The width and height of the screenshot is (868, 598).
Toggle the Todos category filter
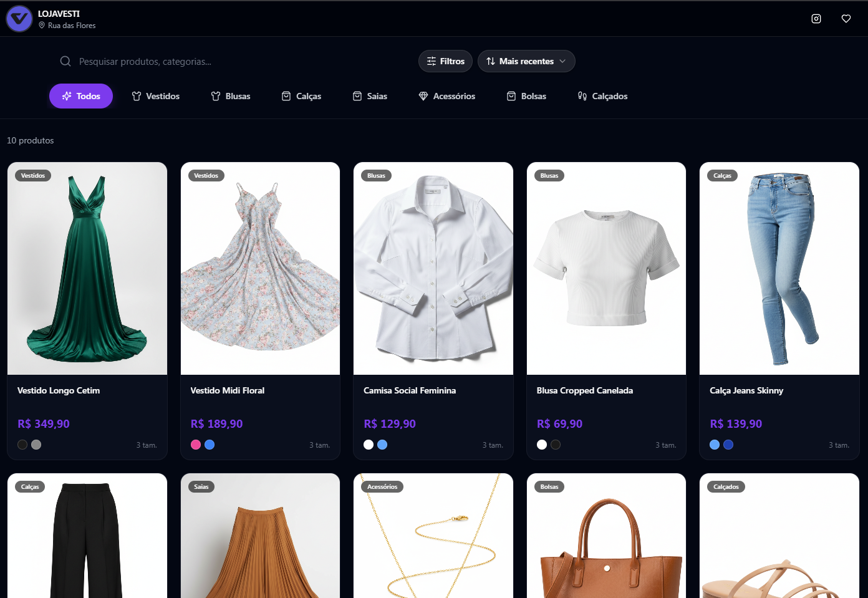tap(80, 95)
